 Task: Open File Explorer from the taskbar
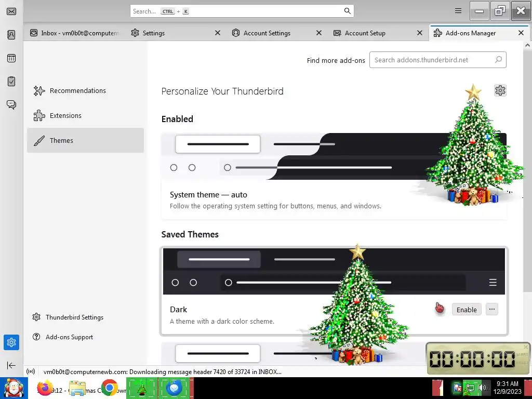[x=77, y=388]
